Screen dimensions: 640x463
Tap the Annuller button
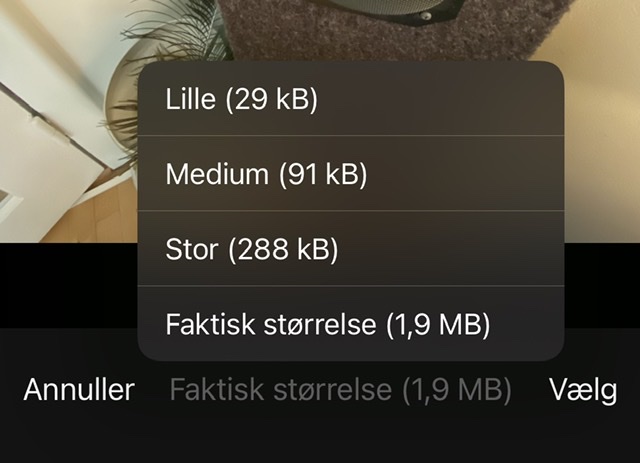pyautogui.click(x=79, y=390)
